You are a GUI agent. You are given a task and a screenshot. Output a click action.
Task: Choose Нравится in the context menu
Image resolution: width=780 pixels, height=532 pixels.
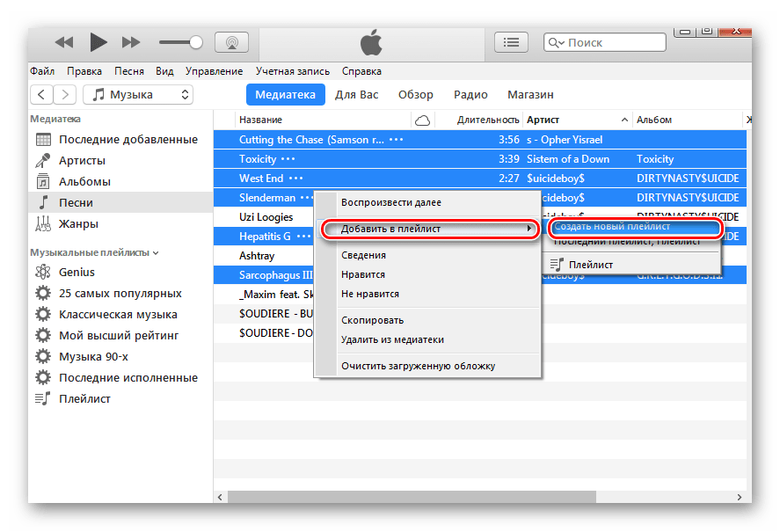coord(428,274)
